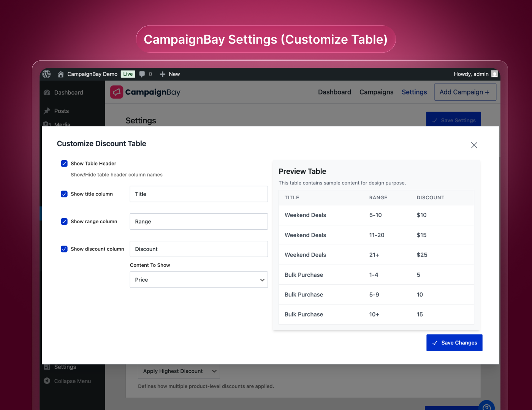Click the Range column name input field
Screen dimensions: 532x410
[x=199, y=222]
